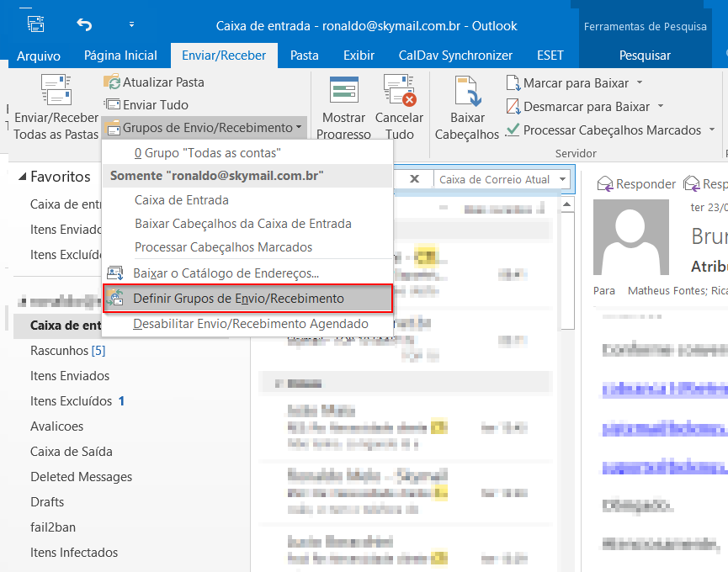The width and height of the screenshot is (728, 572).
Task: Open the Marcar para Baixar dropdown
Action: click(x=640, y=83)
